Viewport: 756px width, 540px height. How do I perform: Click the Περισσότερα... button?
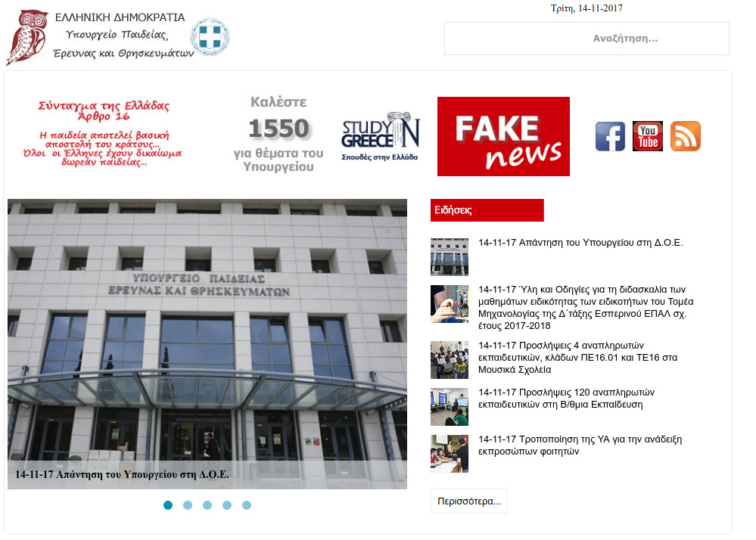469,501
